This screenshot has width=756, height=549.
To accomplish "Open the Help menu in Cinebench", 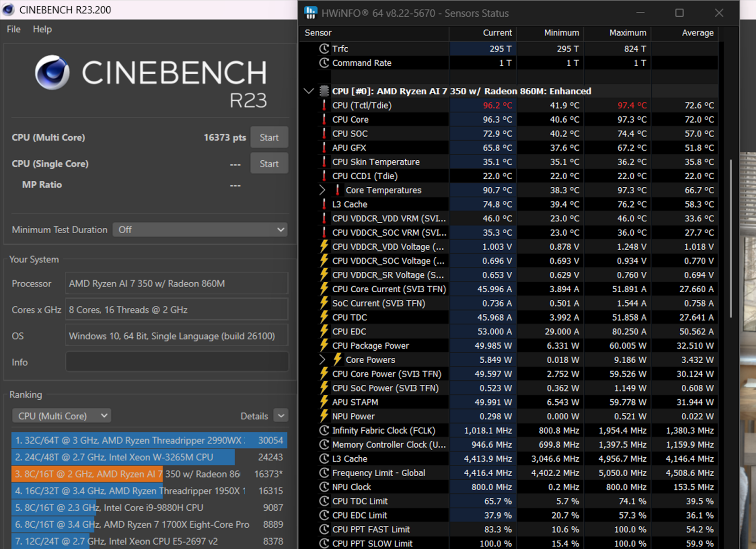I will coord(42,29).
